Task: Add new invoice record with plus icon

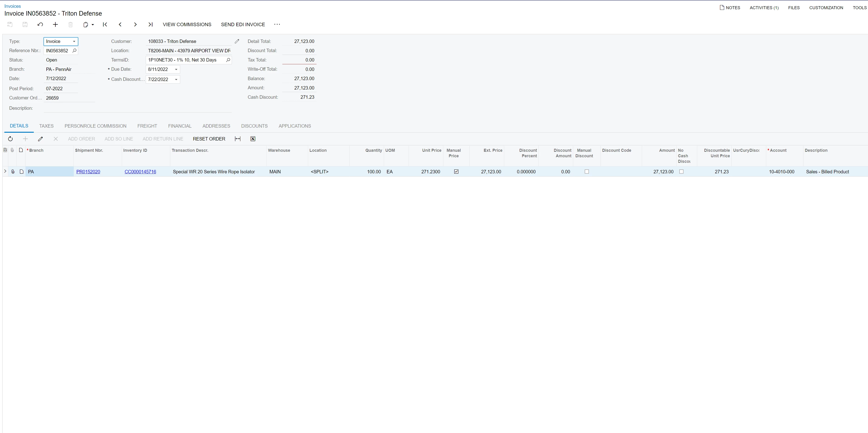Action: (55, 24)
